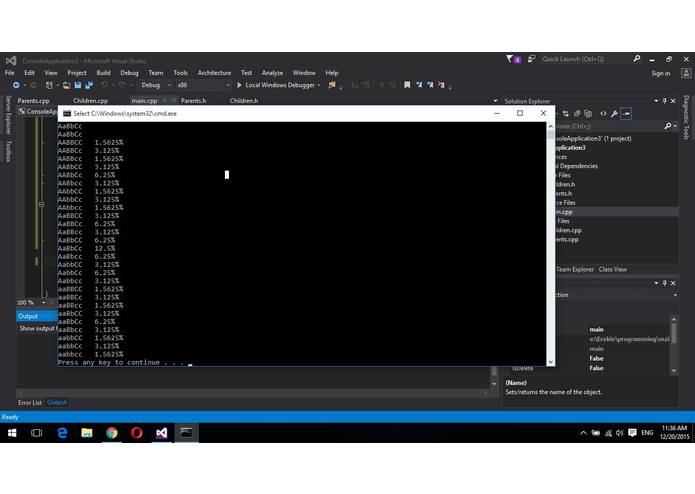Open the File menu

[x=10, y=73]
